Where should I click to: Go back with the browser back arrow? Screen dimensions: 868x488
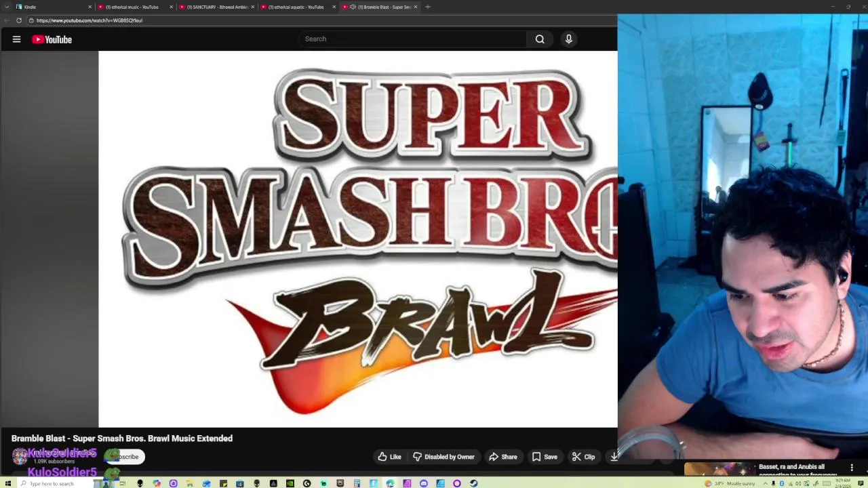pyautogui.click(x=6, y=20)
